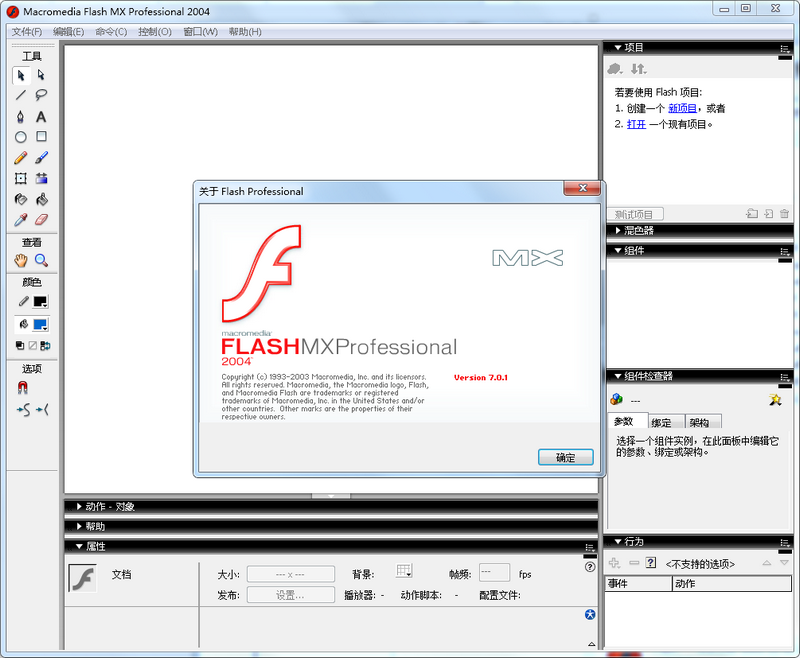The width and height of the screenshot is (800, 658).
Task: Select the Zoom tool under 查看
Action: pyautogui.click(x=41, y=260)
